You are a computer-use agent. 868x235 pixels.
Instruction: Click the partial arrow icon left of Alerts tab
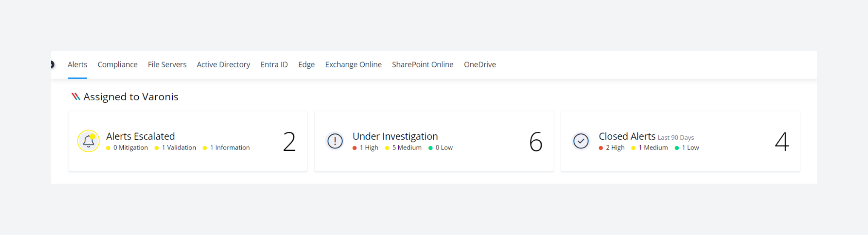coord(52,65)
